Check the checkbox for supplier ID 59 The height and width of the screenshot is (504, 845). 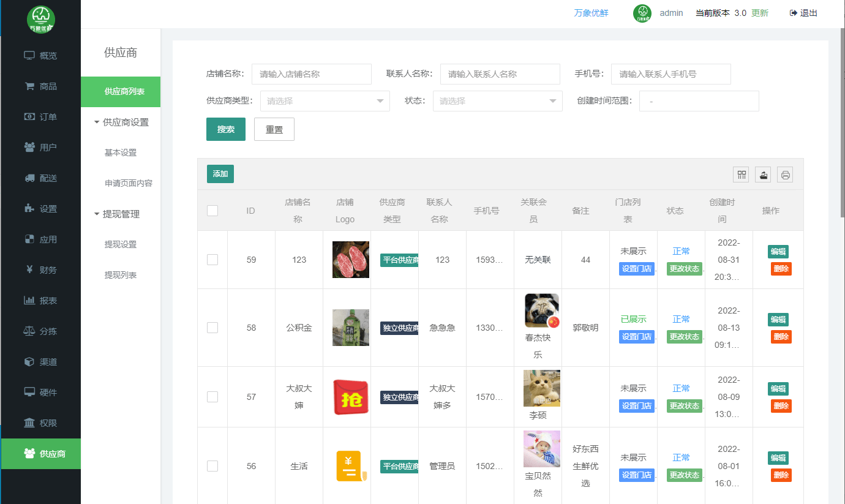pos(212,260)
